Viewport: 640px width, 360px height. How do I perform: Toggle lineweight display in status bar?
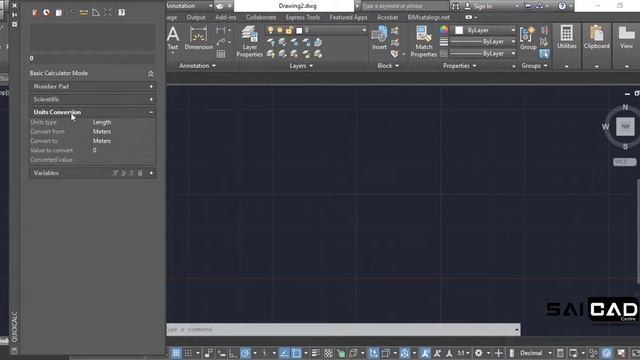point(316,353)
